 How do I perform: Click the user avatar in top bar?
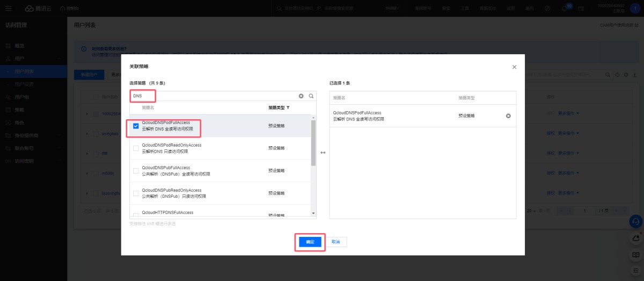click(636, 9)
